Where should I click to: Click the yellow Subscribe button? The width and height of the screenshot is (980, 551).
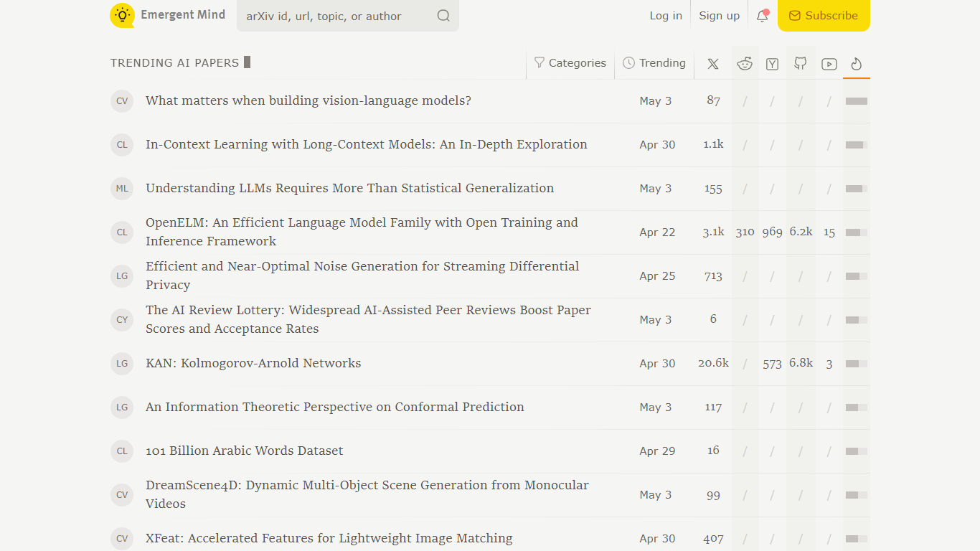(824, 16)
